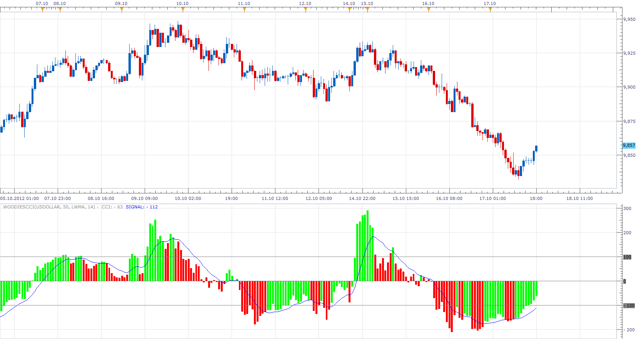
Task: Click the 08.10 16:00 time label
Action: tap(101, 198)
